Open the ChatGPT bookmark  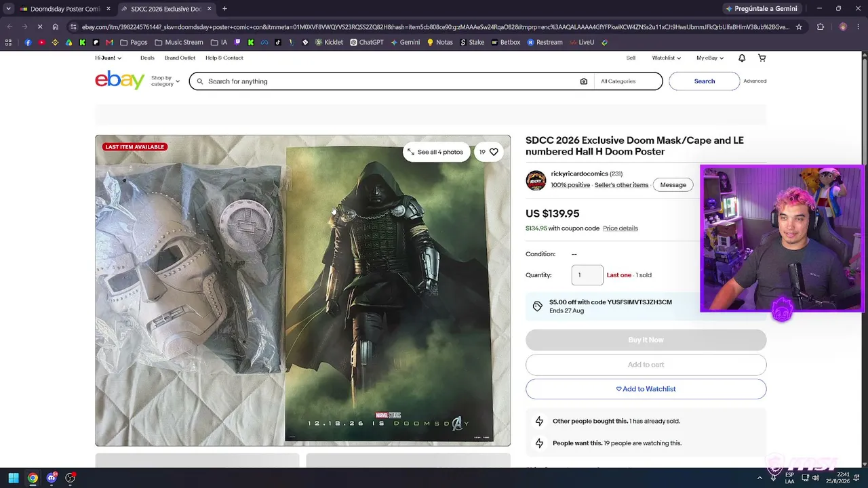click(367, 42)
